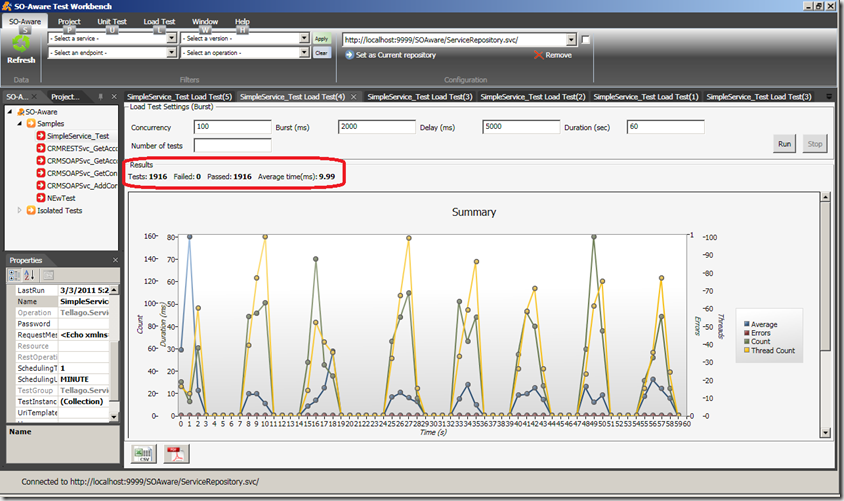Close the Properties panel

[115, 260]
